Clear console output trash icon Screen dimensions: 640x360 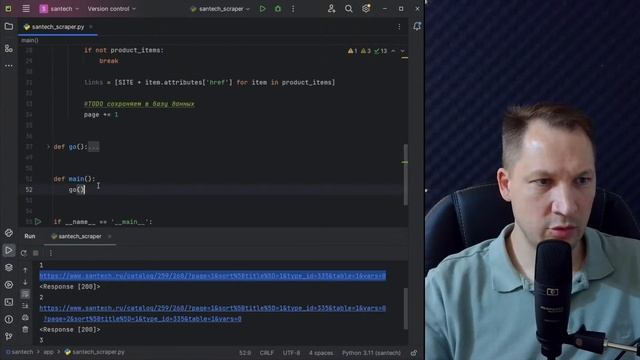click(x=25, y=329)
